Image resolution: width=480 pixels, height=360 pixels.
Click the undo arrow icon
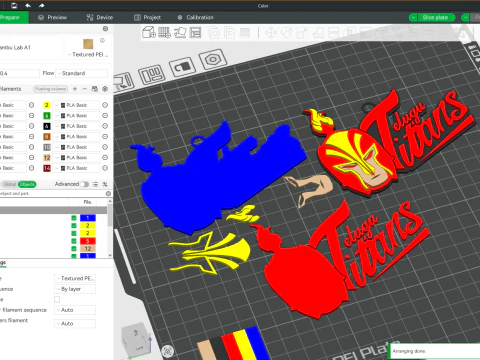pos(28,5)
